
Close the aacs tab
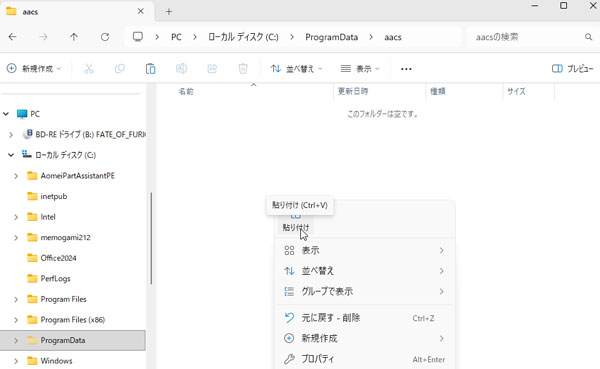[x=140, y=11]
